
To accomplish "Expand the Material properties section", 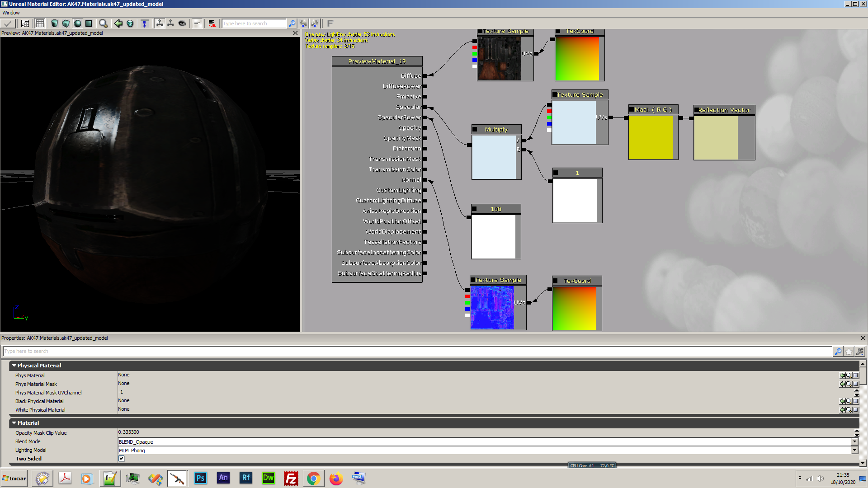I will (x=13, y=422).
